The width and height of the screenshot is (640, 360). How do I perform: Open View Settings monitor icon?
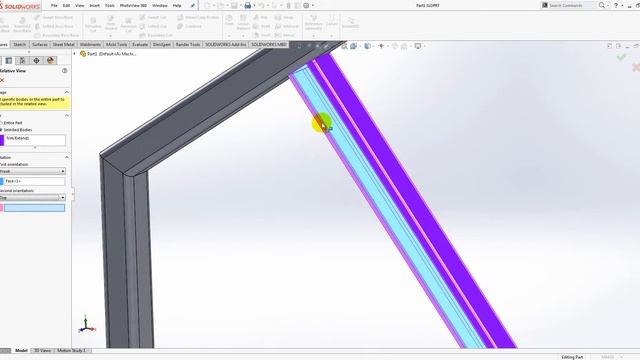coord(418,46)
